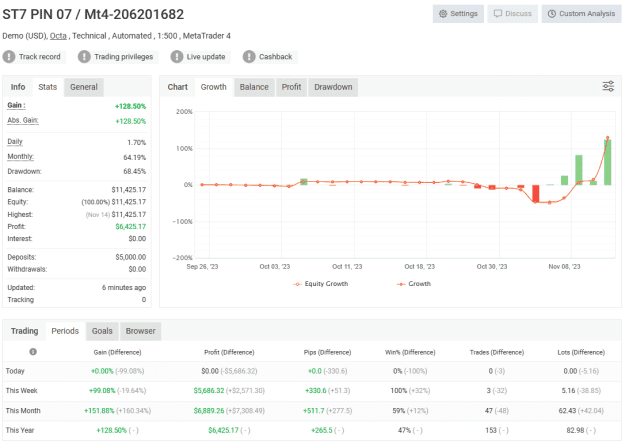The width and height of the screenshot is (625, 446).
Task: Switch to the Stats tab
Action: click(x=47, y=87)
